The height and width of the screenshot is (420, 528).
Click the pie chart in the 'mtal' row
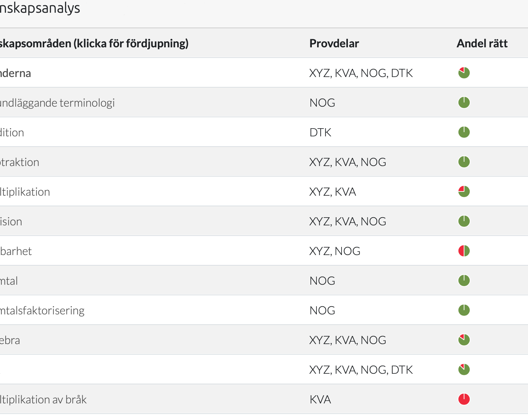464,280
